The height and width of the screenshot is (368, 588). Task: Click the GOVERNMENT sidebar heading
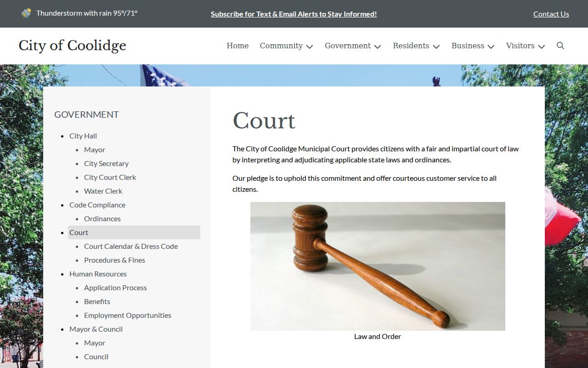[x=86, y=115]
